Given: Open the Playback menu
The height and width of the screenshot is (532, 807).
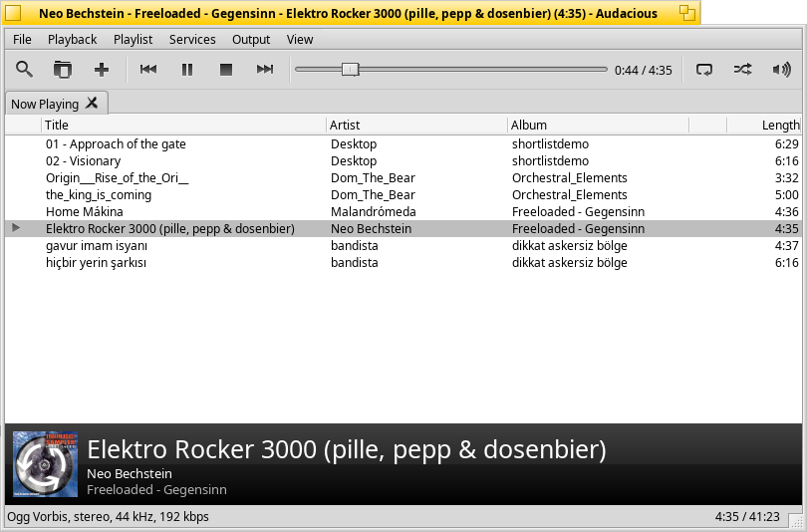Looking at the screenshot, I should tap(72, 39).
